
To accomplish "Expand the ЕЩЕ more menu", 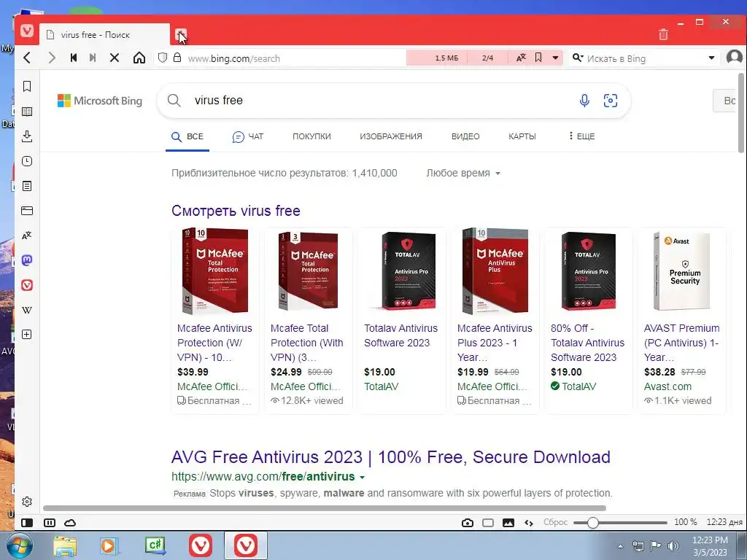I will (x=581, y=136).
